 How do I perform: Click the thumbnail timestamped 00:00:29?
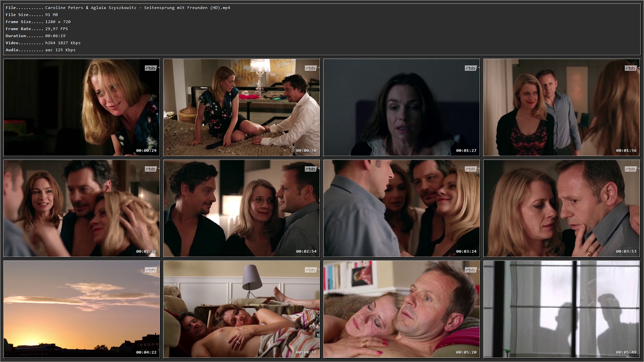[82, 107]
